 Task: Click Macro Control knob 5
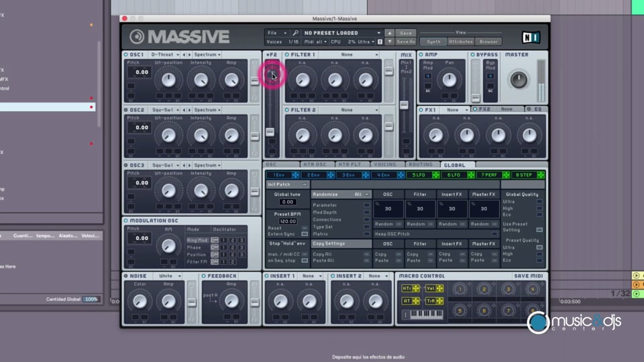460,310
